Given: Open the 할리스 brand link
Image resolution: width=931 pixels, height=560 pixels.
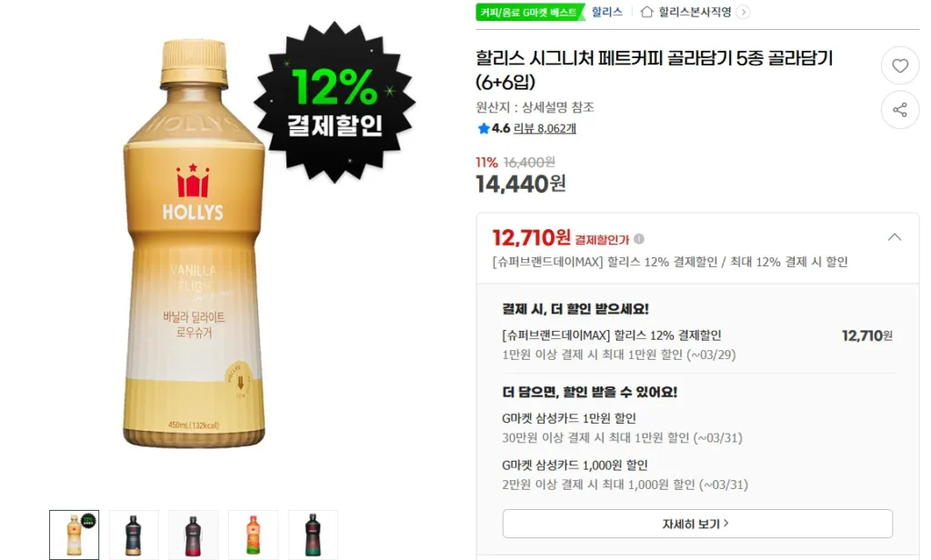Looking at the screenshot, I should click(x=606, y=12).
